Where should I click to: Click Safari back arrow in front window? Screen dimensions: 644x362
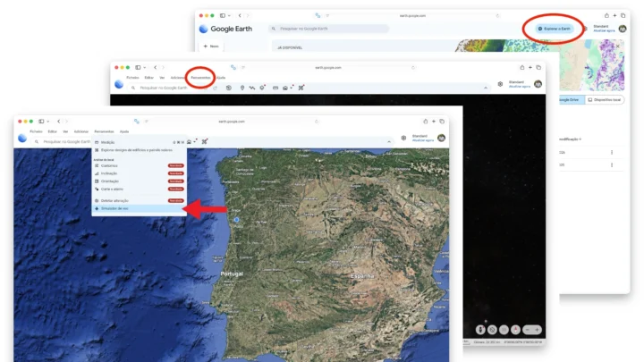59,122
